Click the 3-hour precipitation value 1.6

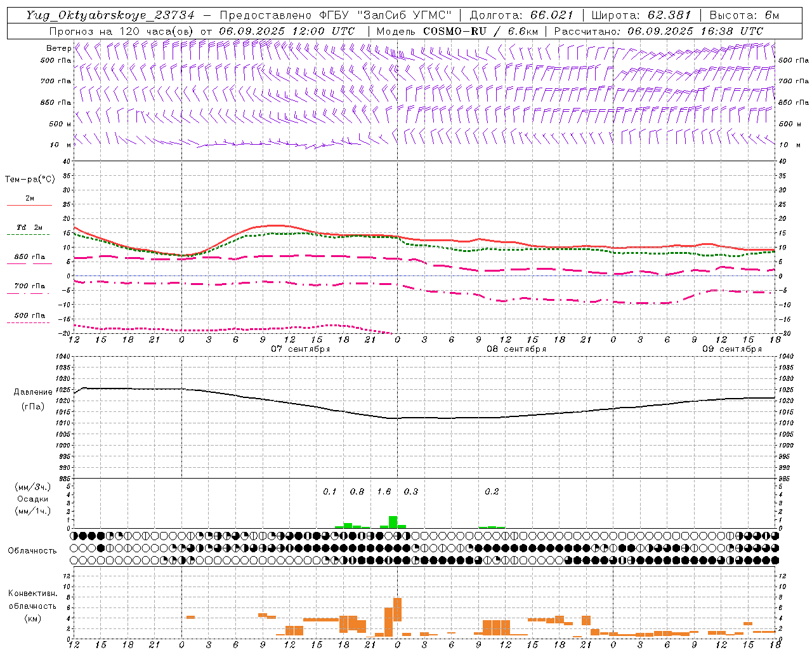384,492
